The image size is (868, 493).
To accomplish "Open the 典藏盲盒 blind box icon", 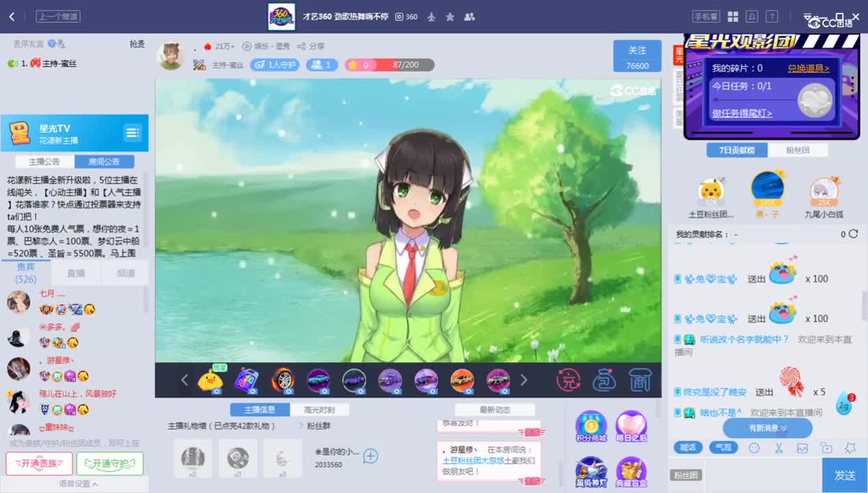I will pos(630,472).
